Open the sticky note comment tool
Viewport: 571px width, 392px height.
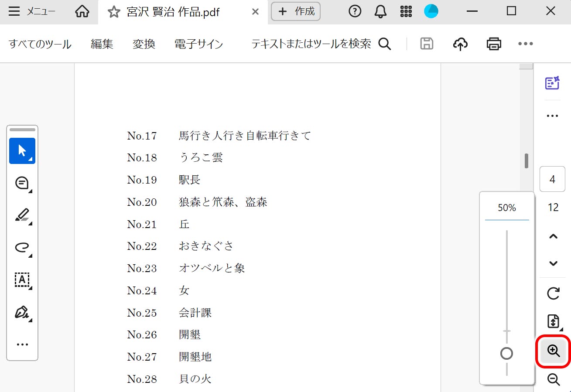(22, 183)
